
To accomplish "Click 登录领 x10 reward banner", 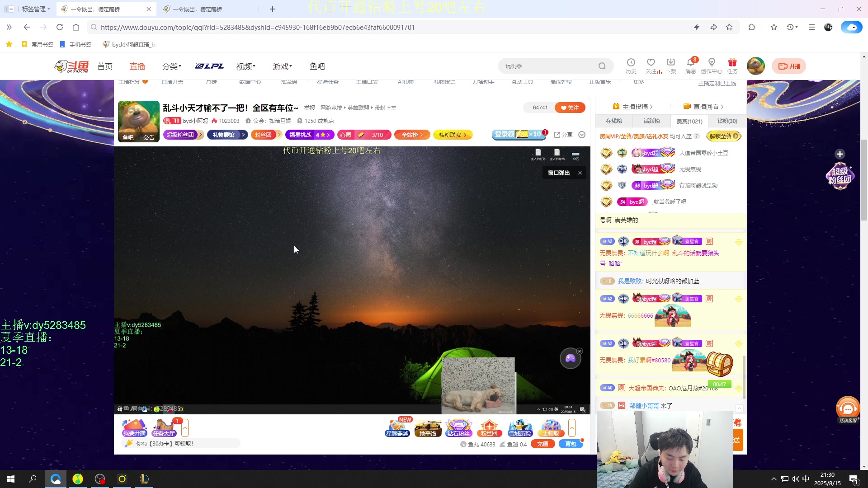I will [519, 134].
